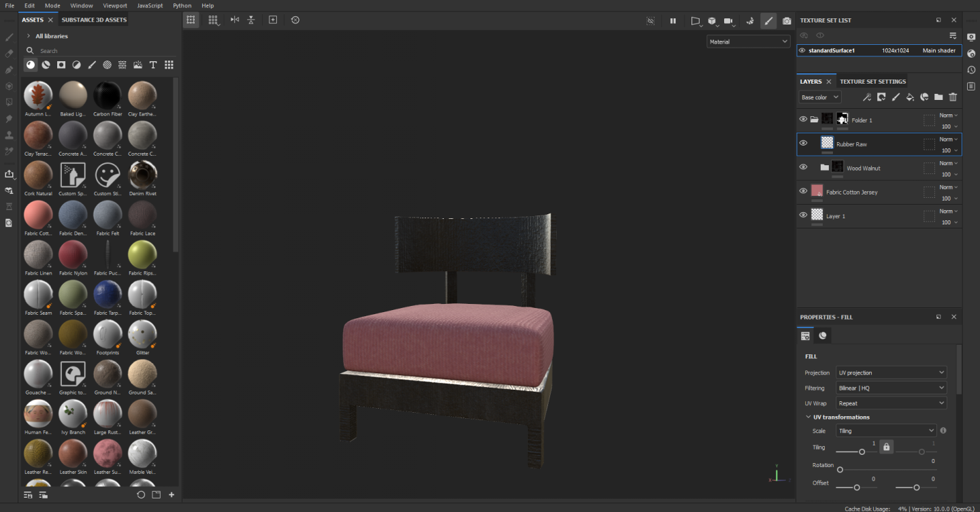Open the Scale dropdown showing Tiling
The image size is (980, 512).
tap(886, 430)
